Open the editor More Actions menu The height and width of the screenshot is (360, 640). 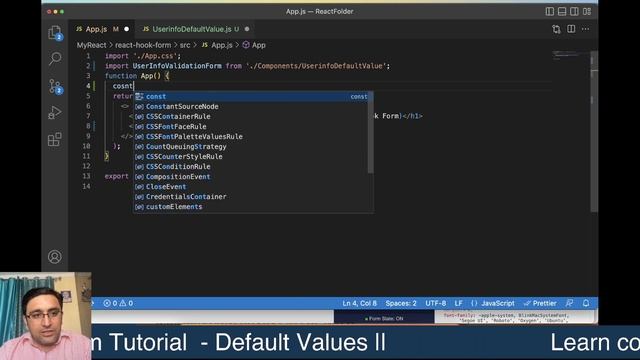tap(585, 29)
